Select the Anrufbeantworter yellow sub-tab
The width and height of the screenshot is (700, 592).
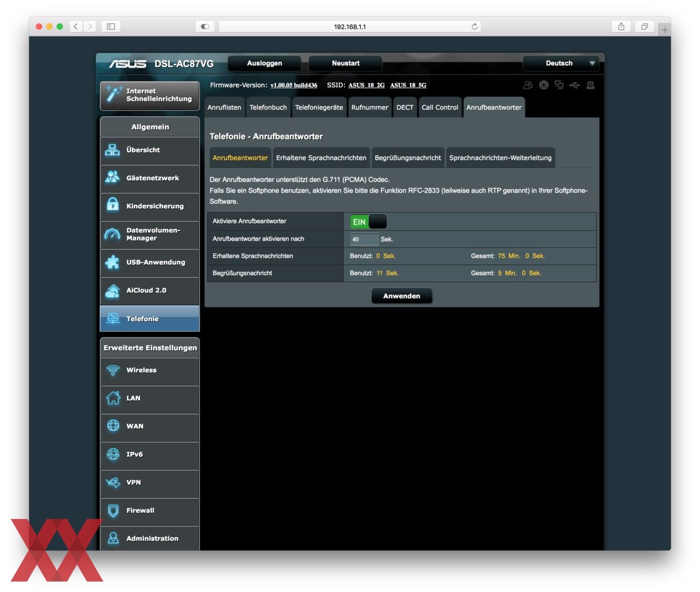point(240,158)
